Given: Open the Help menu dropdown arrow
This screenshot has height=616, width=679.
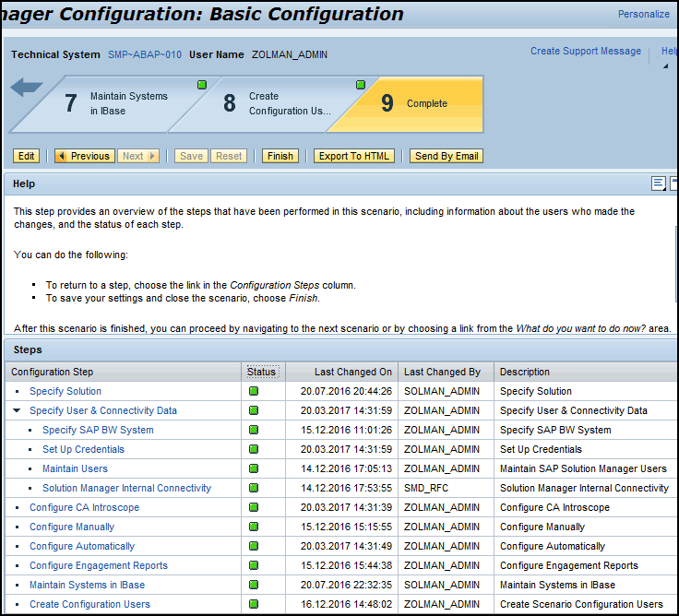Looking at the screenshot, I should pos(665,65).
